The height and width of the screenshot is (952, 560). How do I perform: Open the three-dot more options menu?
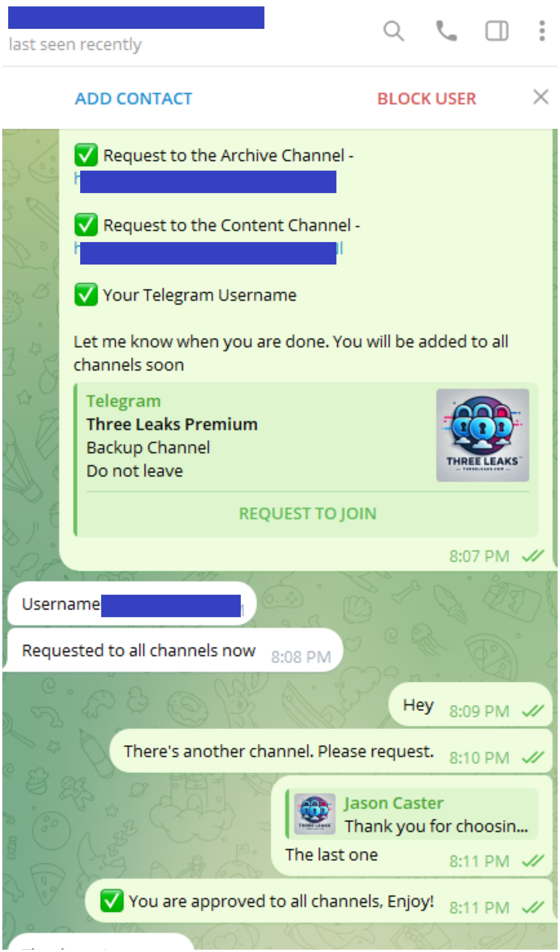pyautogui.click(x=542, y=31)
